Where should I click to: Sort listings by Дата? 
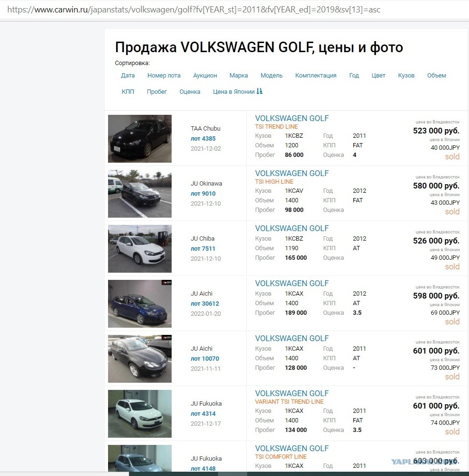point(128,75)
